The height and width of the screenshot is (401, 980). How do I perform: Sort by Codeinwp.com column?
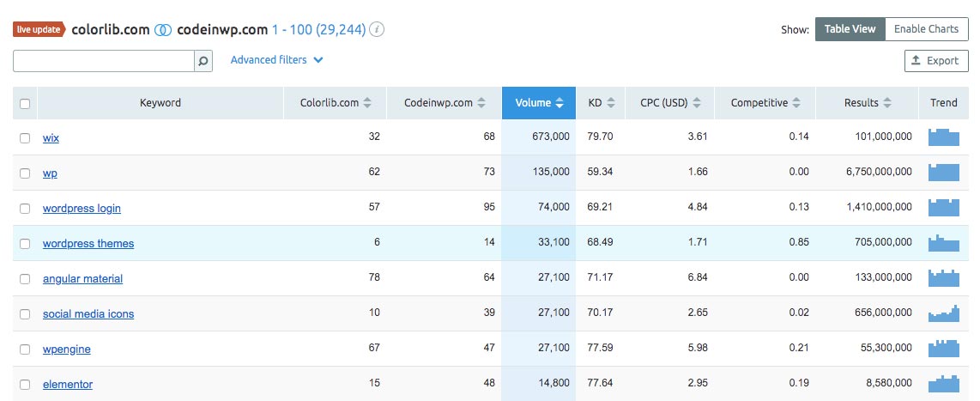pyautogui.click(x=445, y=102)
